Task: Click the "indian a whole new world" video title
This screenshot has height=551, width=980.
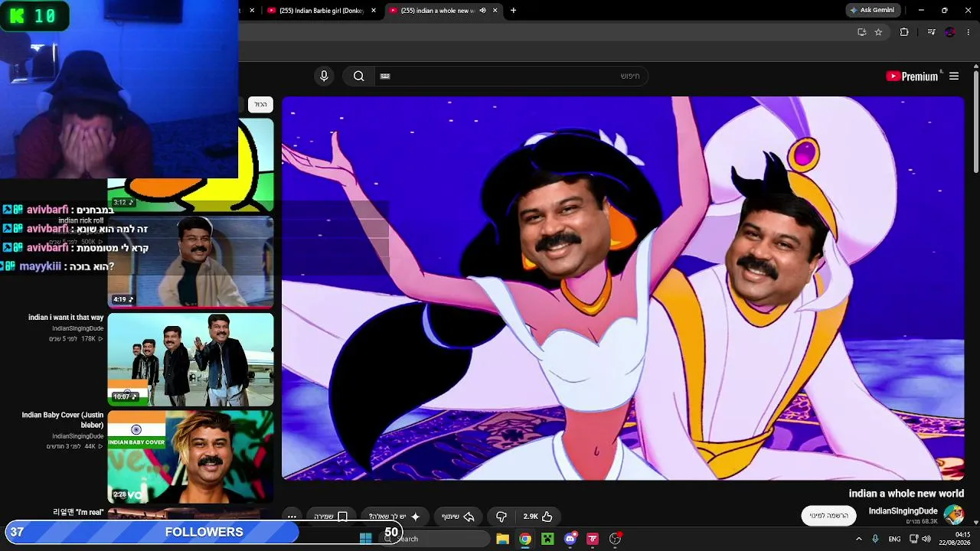Action: tap(906, 494)
